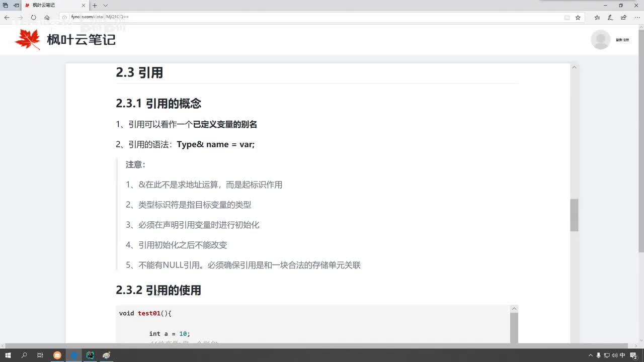Open the notification action center

pyautogui.click(x=635, y=355)
